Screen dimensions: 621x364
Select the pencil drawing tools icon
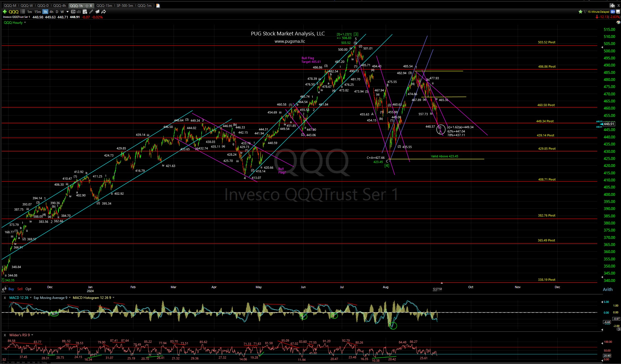[91, 12]
